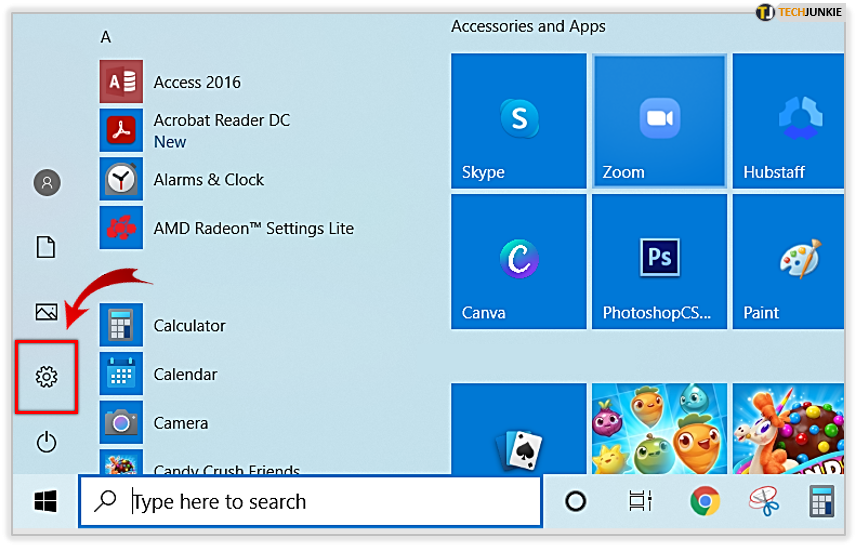Image resolution: width=857 pixels, height=547 pixels.
Task: Click the 'Camera' label in app list
Action: tap(181, 423)
